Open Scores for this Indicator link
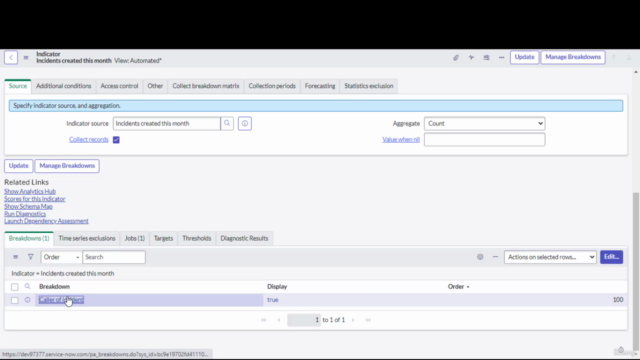640x360 pixels. 35,199
